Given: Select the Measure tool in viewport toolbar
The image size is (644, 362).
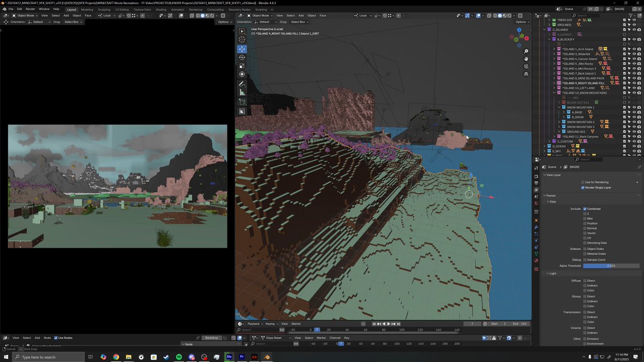Looking at the screenshot, I should [242, 93].
